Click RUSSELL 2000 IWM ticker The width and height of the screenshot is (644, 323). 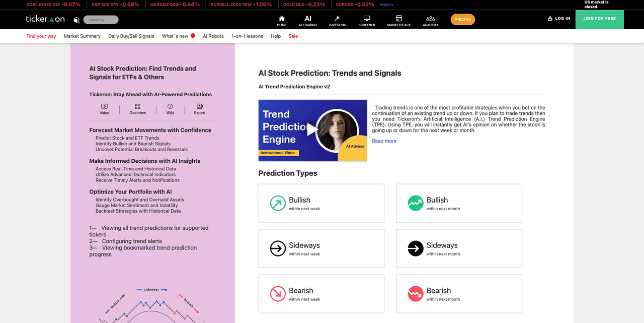(x=242, y=5)
